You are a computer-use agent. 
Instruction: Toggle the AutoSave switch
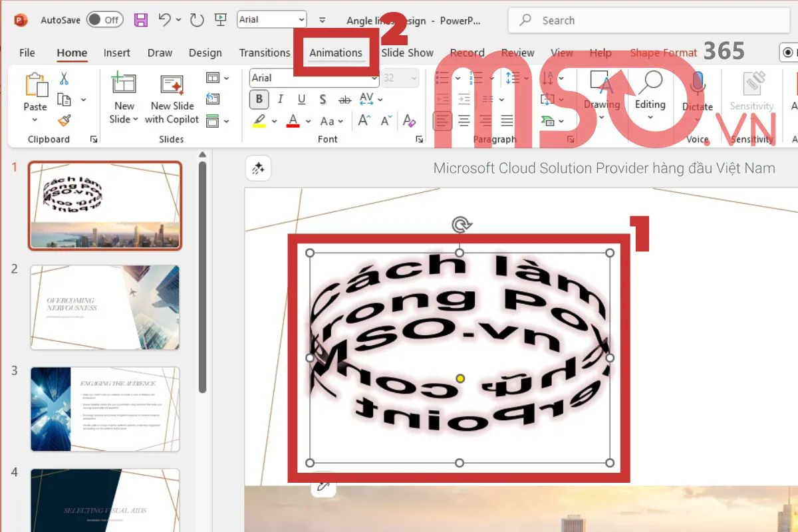pyautogui.click(x=104, y=20)
